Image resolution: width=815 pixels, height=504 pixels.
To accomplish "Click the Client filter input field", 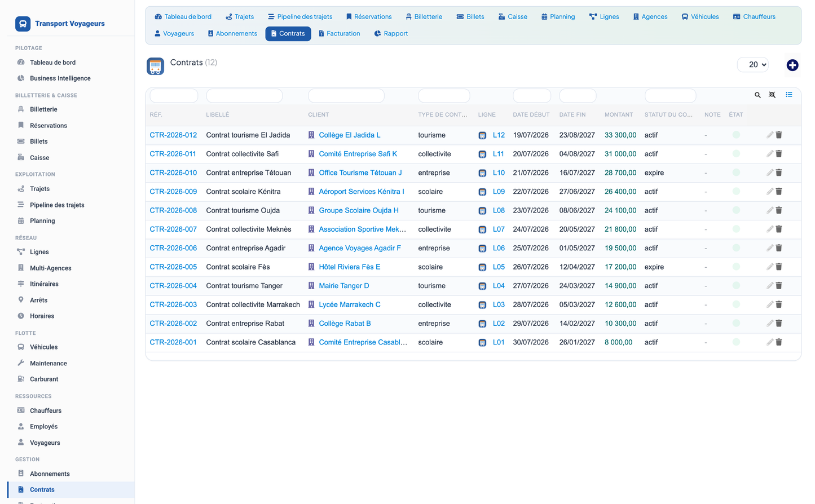I will click(346, 96).
